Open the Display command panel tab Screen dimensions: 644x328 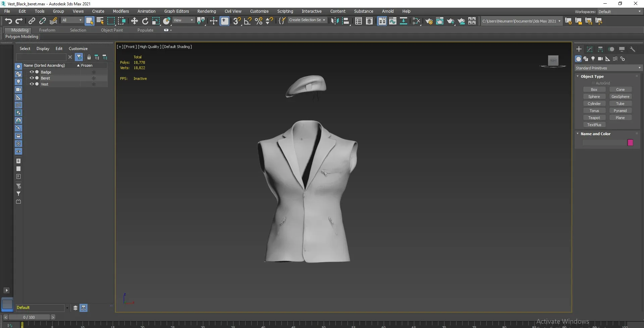pyautogui.click(x=622, y=49)
